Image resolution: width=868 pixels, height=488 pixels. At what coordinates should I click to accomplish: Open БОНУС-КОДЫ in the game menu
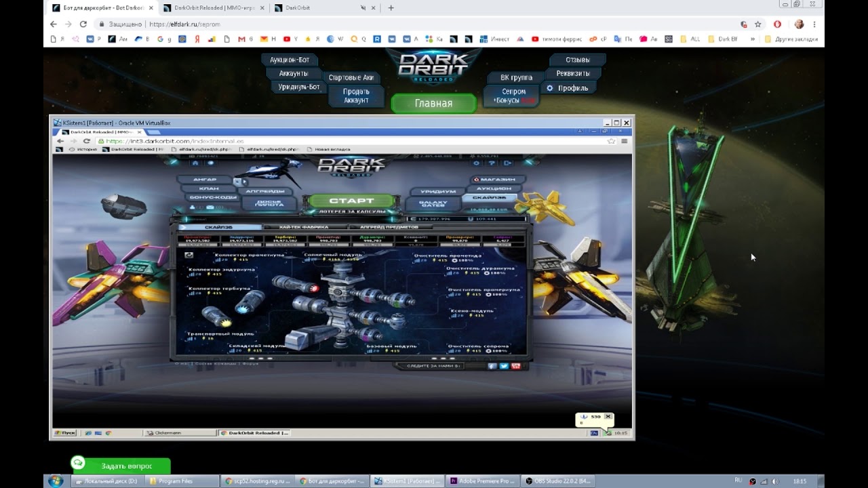click(x=213, y=197)
